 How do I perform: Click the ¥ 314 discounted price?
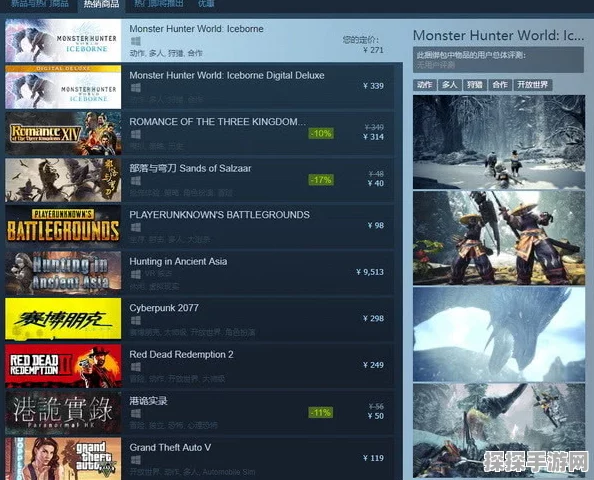(x=373, y=137)
